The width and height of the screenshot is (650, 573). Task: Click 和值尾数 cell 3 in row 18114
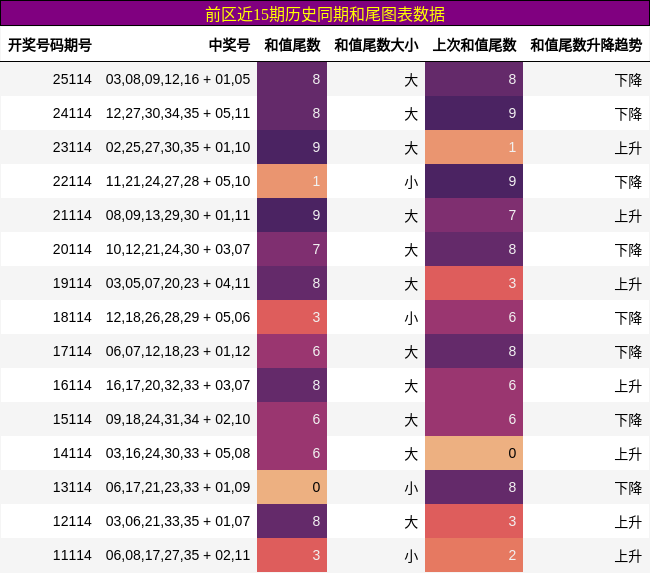click(292, 317)
